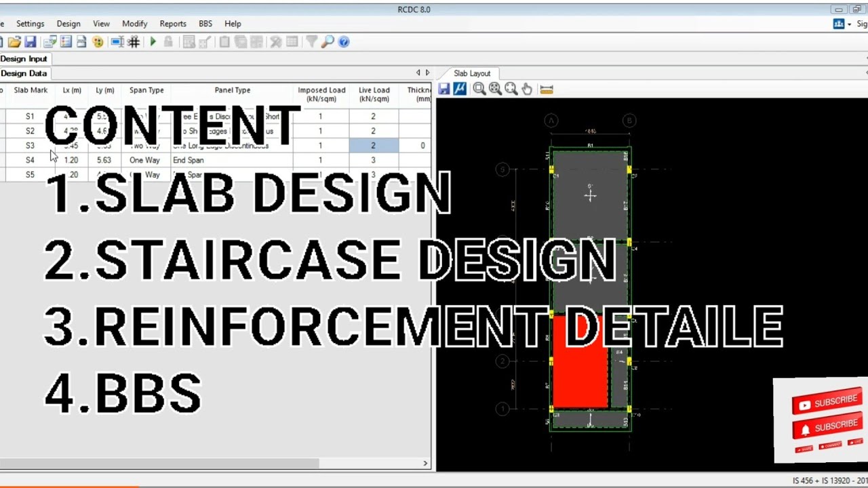Click the grid hash toolbar icon
868x488 pixels.
[x=134, y=42]
